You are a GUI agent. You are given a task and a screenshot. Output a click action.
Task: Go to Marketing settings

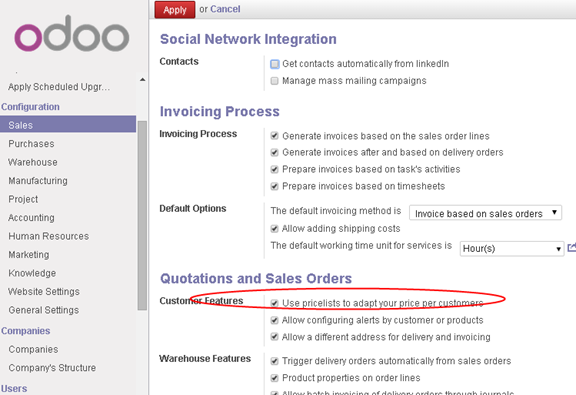click(29, 255)
